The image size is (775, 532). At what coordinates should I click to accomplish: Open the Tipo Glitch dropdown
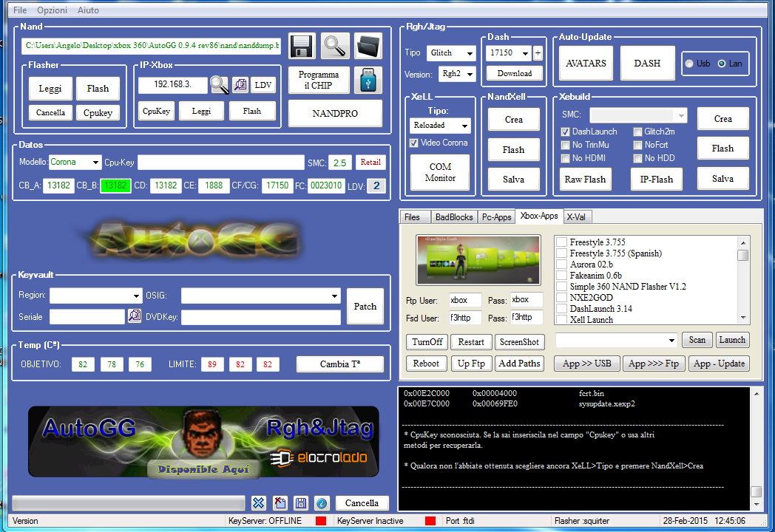tap(470, 53)
